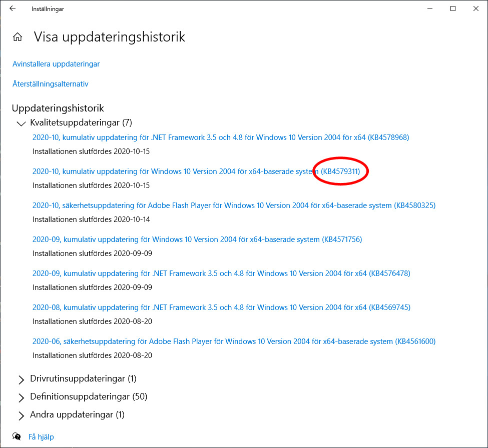This screenshot has width=488, height=448.
Task: Open KB4580325 Adobe Flash Player update
Action: [233, 205]
